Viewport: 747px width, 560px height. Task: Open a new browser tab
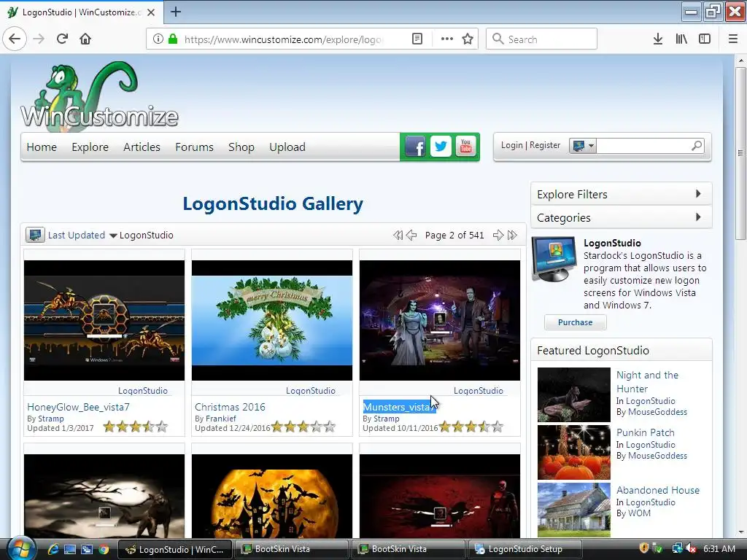tap(176, 12)
